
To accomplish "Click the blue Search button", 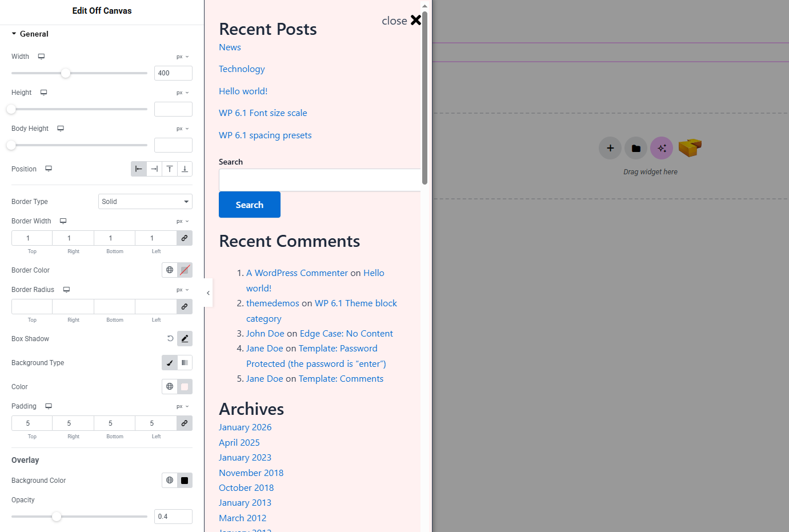I will pyautogui.click(x=250, y=205).
